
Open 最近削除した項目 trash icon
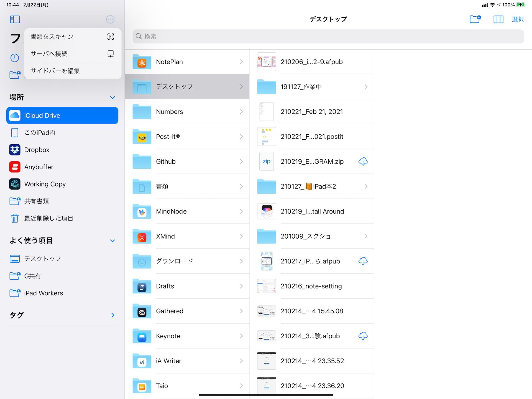point(15,218)
